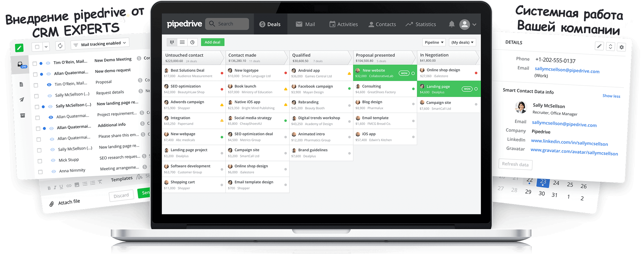Click the refresh icon in mail toolbar
The height and width of the screenshot is (254, 644).
tap(60, 46)
